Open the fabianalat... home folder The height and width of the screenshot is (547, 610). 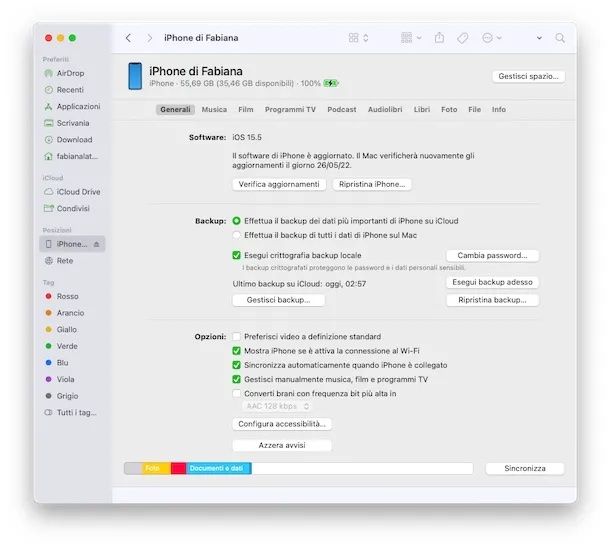click(x=71, y=156)
